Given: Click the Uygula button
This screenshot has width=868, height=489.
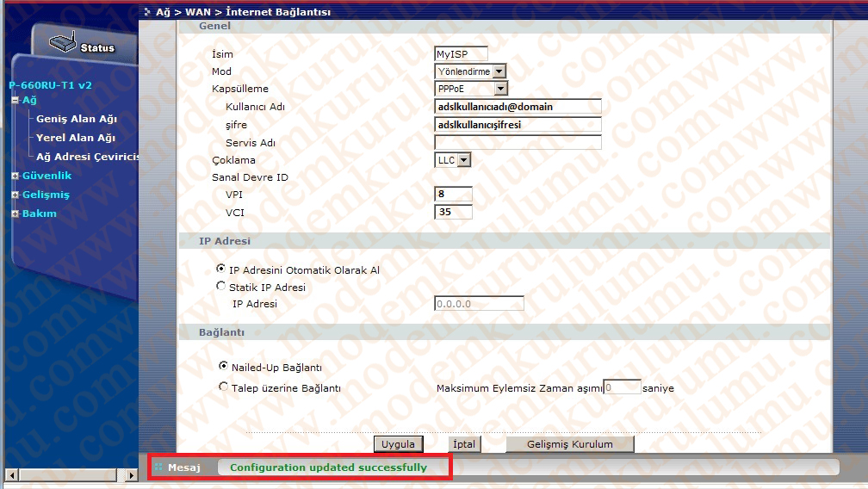Looking at the screenshot, I should click(399, 444).
